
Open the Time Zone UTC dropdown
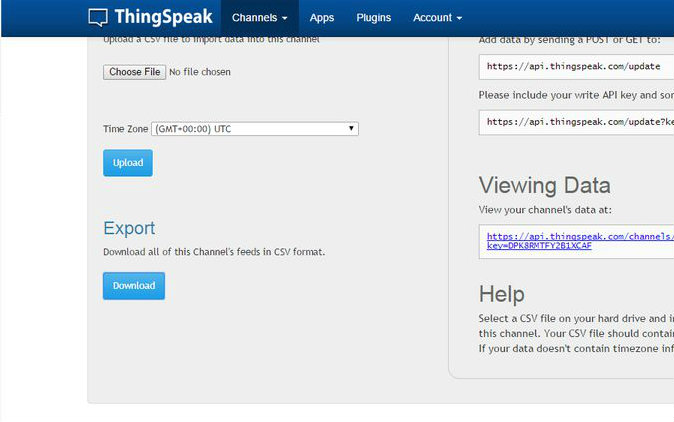pos(255,129)
